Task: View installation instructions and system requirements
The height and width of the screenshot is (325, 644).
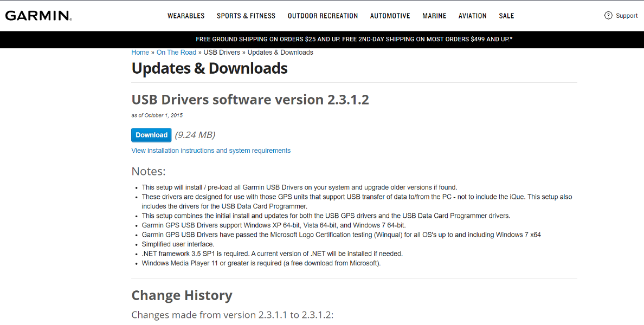Action: (211, 151)
